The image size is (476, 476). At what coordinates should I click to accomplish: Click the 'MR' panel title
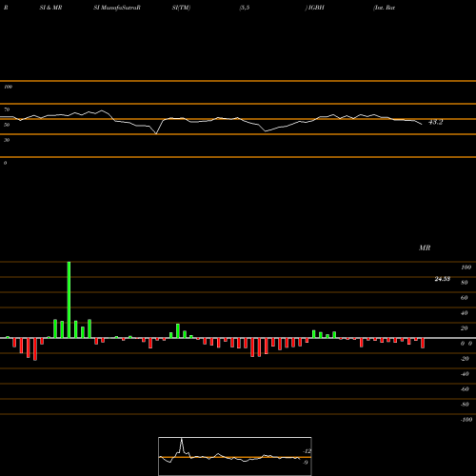pos(425,248)
